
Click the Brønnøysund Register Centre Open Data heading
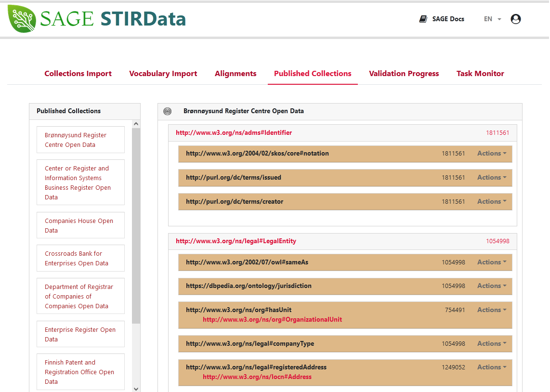[243, 111]
